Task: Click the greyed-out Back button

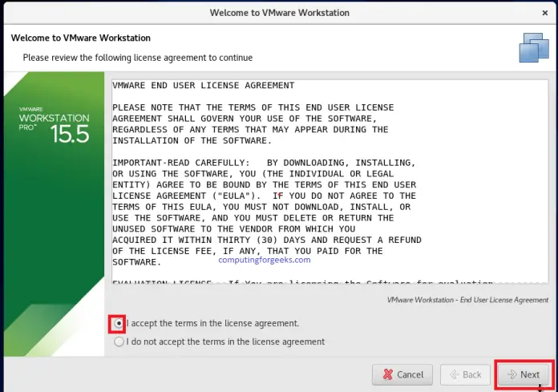Action: tap(466, 374)
